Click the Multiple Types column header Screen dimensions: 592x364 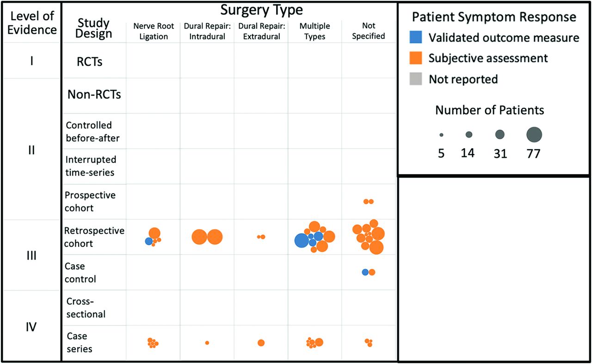pyautogui.click(x=315, y=31)
